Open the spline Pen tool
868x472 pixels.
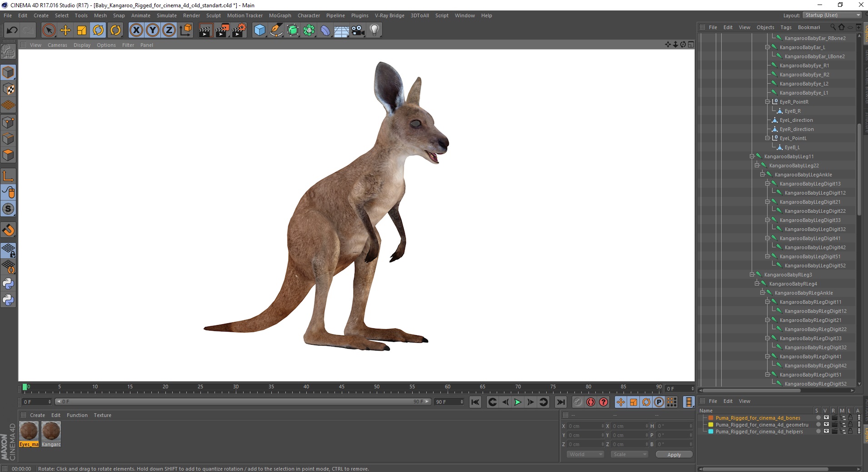pos(276,30)
